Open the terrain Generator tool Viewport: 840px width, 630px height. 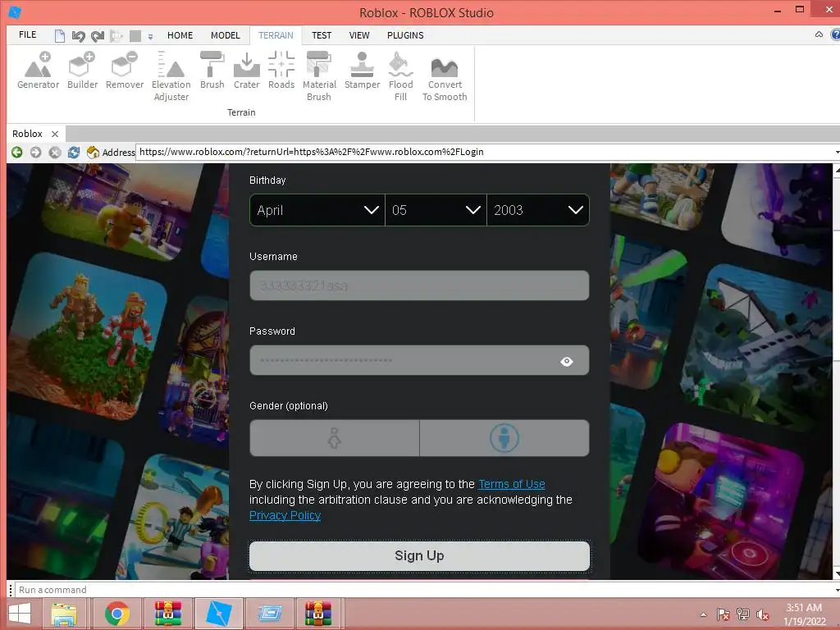38,71
